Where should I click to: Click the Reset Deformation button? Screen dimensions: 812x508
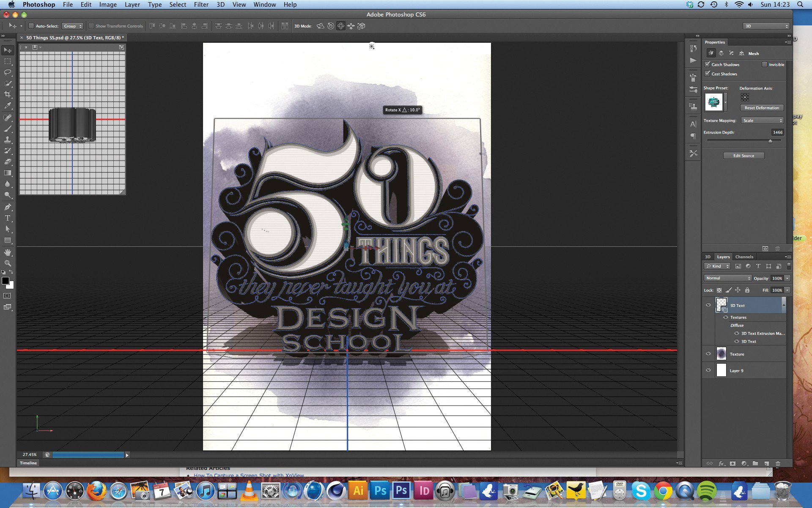tap(761, 107)
